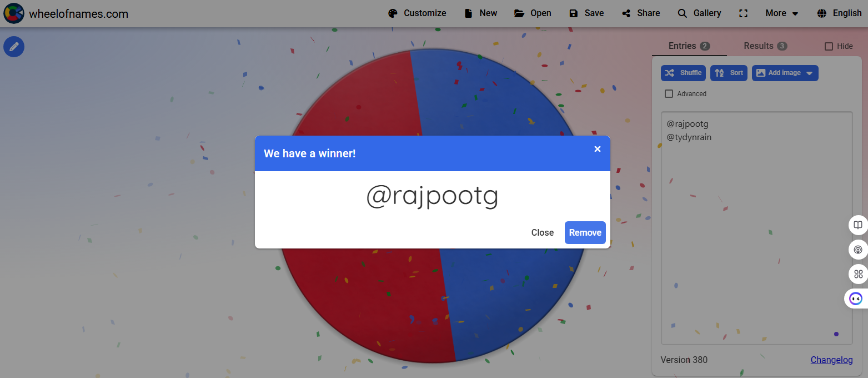
Task: Click the book icon on right edge
Action: click(858, 225)
